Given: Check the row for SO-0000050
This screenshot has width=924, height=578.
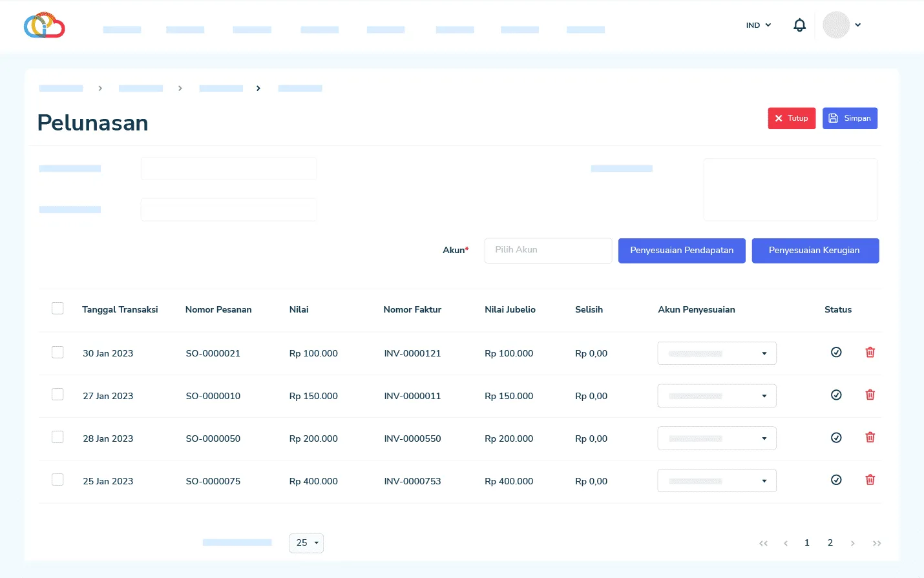Looking at the screenshot, I should 58,437.
